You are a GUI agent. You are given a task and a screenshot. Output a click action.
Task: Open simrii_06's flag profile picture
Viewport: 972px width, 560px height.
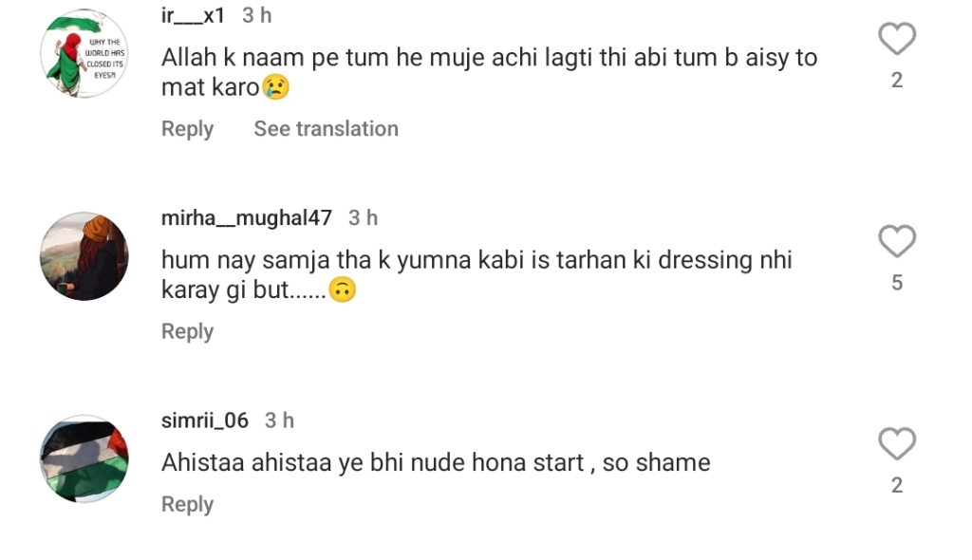click(84, 459)
